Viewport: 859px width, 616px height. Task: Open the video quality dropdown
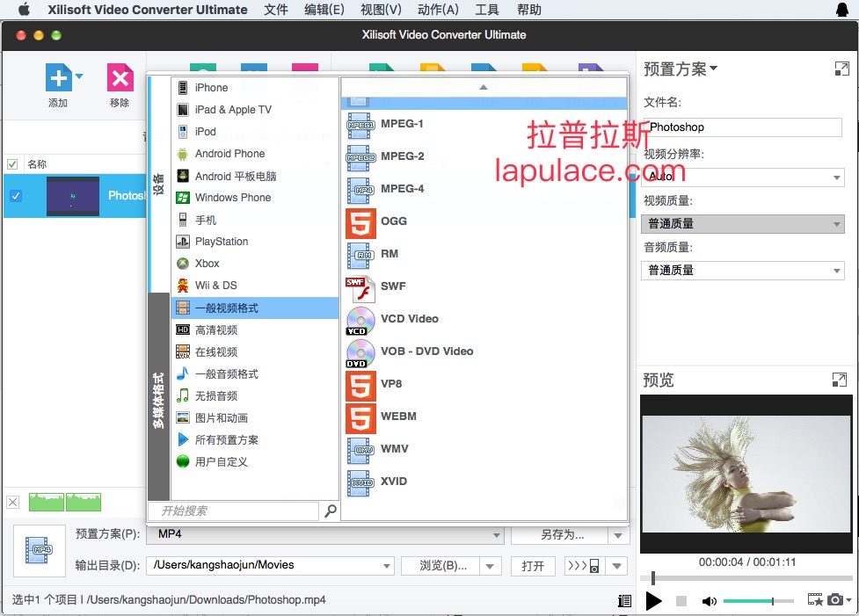click(x=742, y=224)
